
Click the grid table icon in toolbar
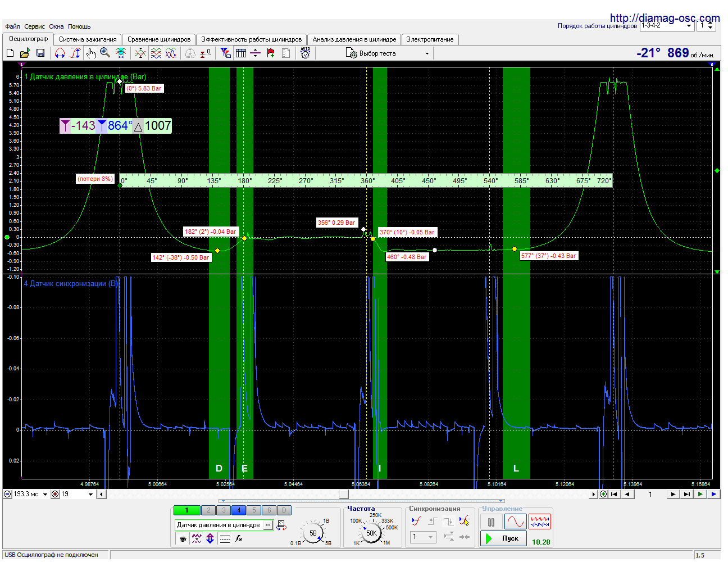point(241,53)
